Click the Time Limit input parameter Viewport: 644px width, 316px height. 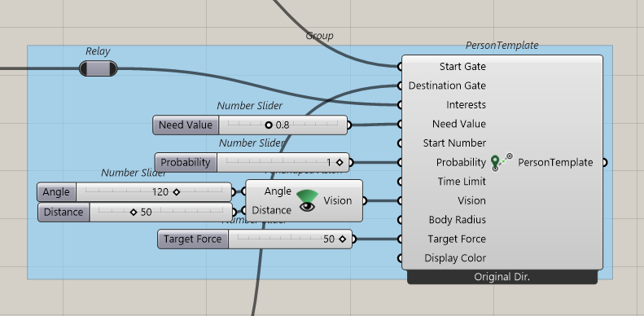pyautogui.click(x=462, y=182)
